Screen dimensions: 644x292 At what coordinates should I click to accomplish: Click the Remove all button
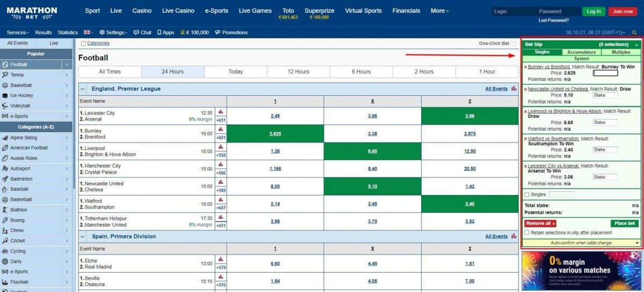tap(540, 223)
